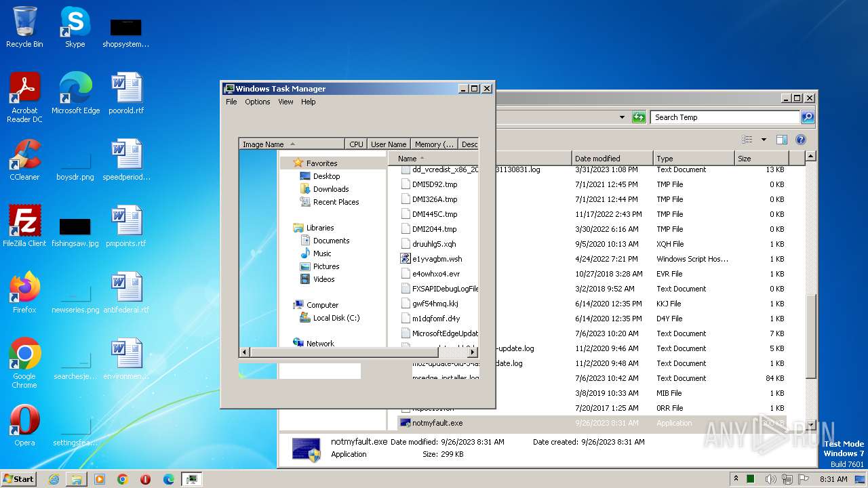Screen dimensions: 868x488
Task: Open address bar history dropdown
Action: (623, 117)
